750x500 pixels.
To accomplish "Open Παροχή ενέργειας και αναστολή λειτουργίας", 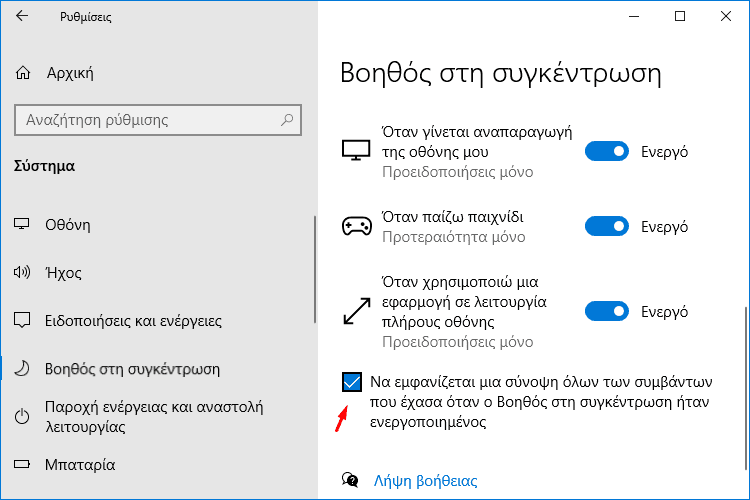I will pos(154,417).
